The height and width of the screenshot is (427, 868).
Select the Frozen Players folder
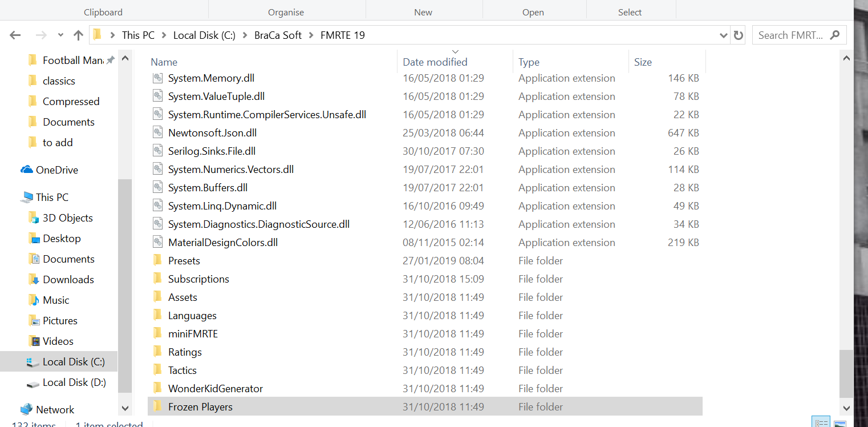point(425,407)
